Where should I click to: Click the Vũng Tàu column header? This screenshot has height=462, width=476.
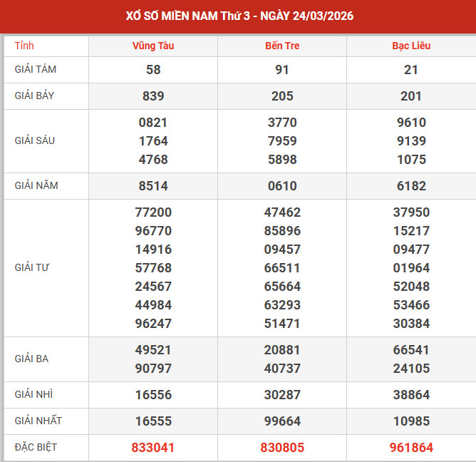click(x=153, y=46)
